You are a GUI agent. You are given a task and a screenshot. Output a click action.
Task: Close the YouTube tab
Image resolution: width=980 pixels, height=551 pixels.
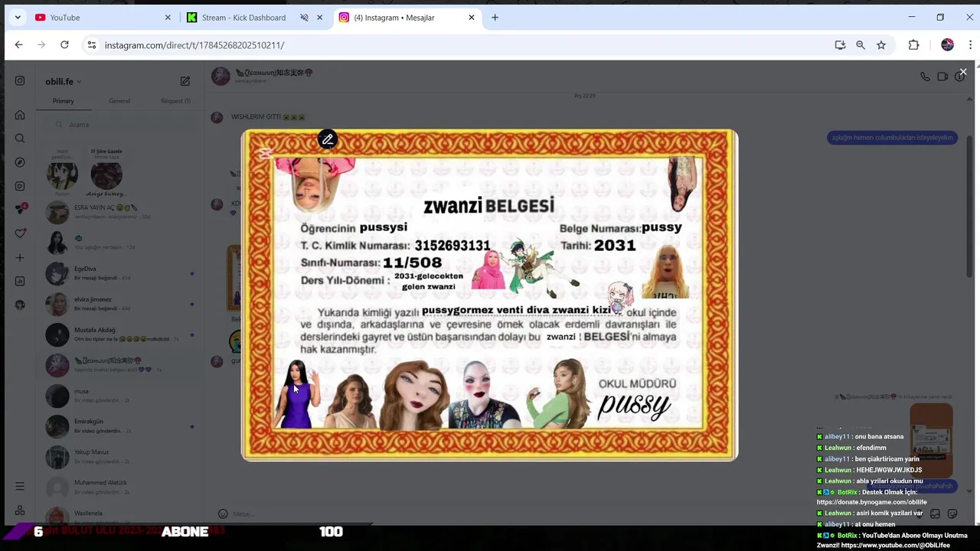pyautogui.click(x=168, y=18)
